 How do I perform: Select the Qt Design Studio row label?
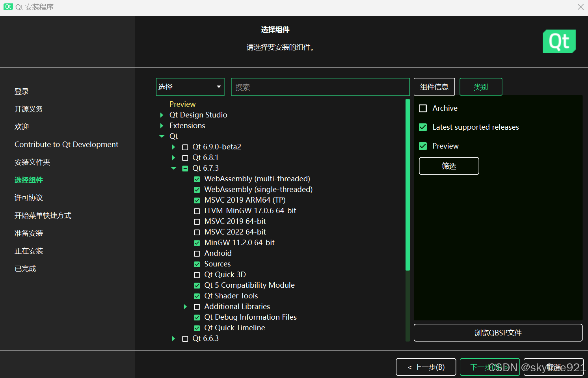[198, 115]
